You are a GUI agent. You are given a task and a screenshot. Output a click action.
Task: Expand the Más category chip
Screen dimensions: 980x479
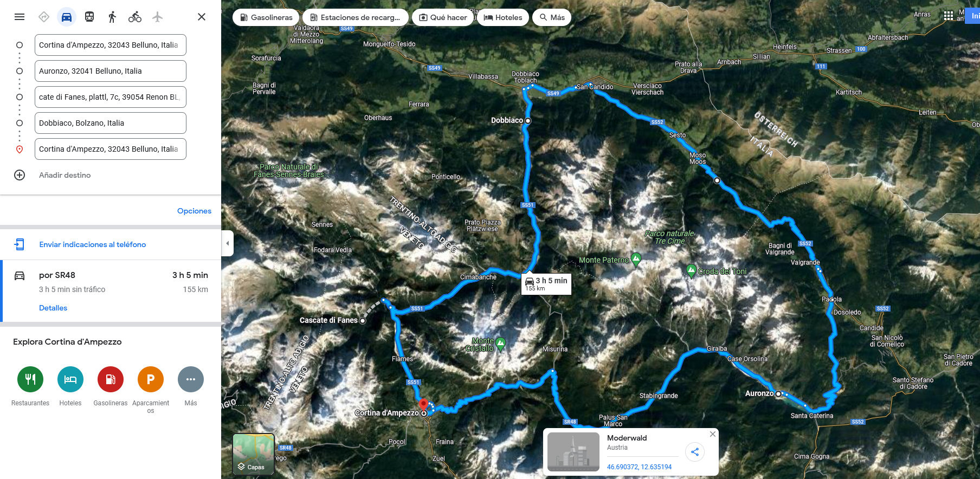(x=552, y=17)
